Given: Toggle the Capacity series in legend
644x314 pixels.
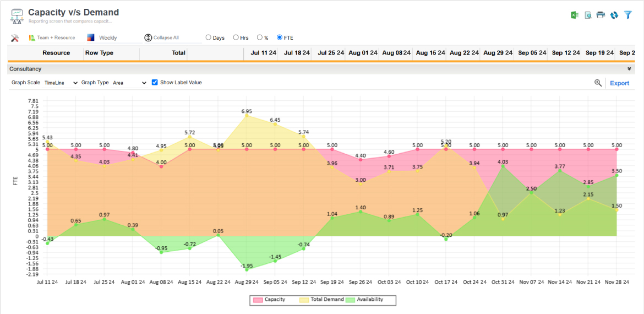Looking at the screenshot, I should [x=270, y=300].
